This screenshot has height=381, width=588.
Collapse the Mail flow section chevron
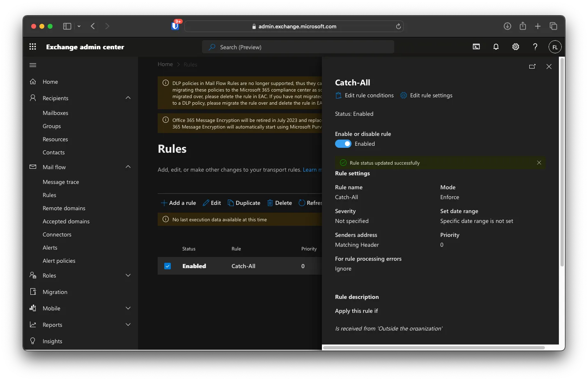click(128, 167)
